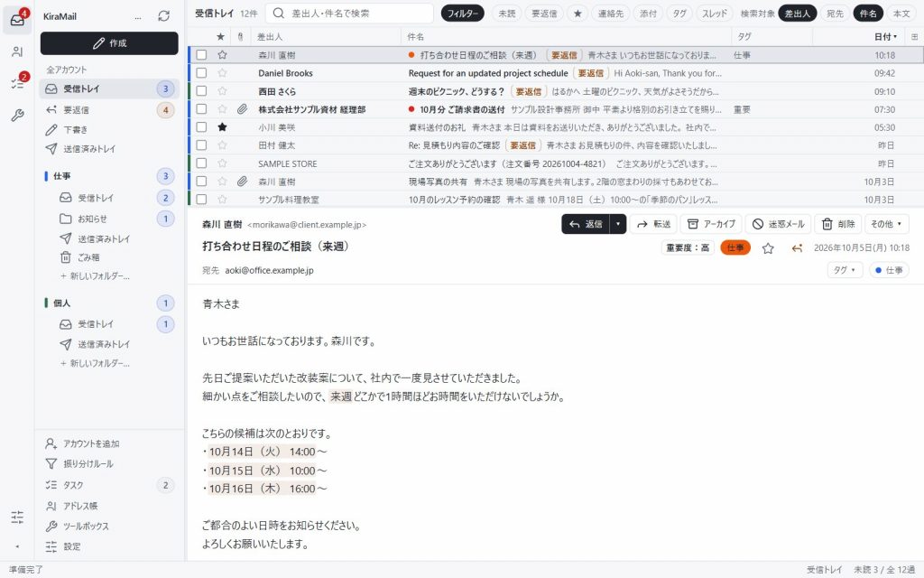
Task: Tick the checkbox for 西田 さくら email
Action: (x=201, y=91)
